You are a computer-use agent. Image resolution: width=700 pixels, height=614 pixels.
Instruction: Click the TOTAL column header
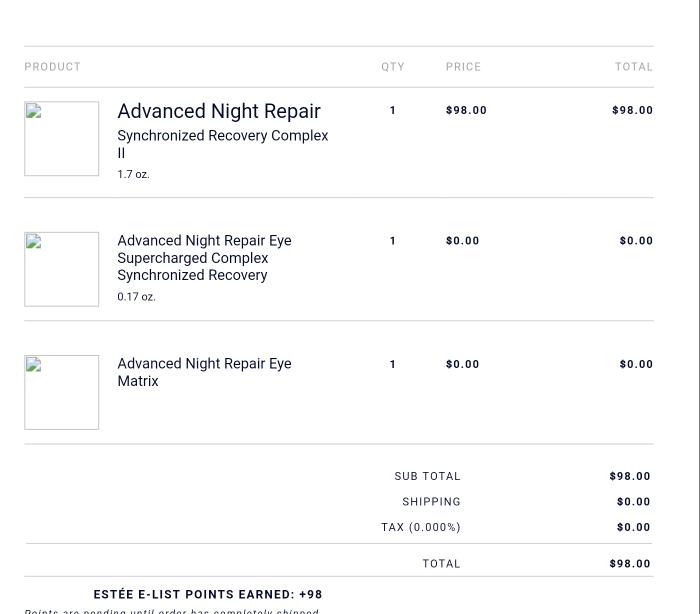tap(633, 67)
